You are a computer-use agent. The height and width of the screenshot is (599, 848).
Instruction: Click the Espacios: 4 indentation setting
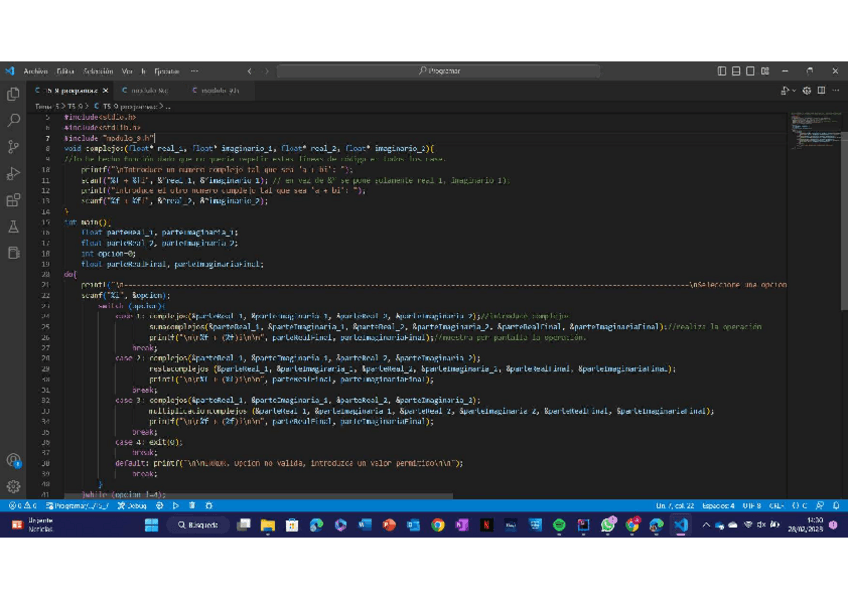[x=718, y=506]
